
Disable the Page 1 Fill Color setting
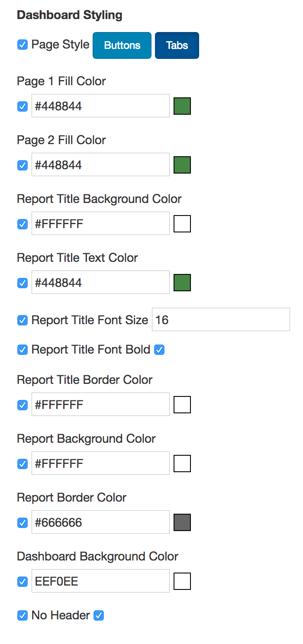click(22, 106)
